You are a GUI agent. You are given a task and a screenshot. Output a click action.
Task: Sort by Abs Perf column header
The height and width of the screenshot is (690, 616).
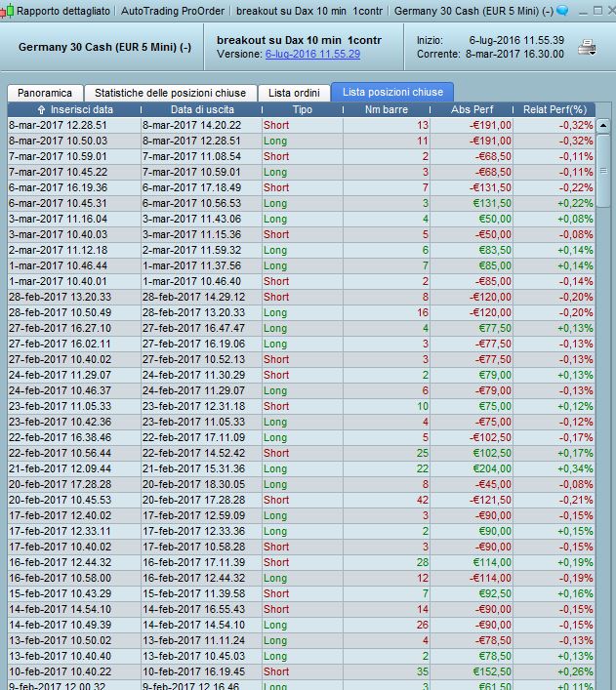(472, 109)
